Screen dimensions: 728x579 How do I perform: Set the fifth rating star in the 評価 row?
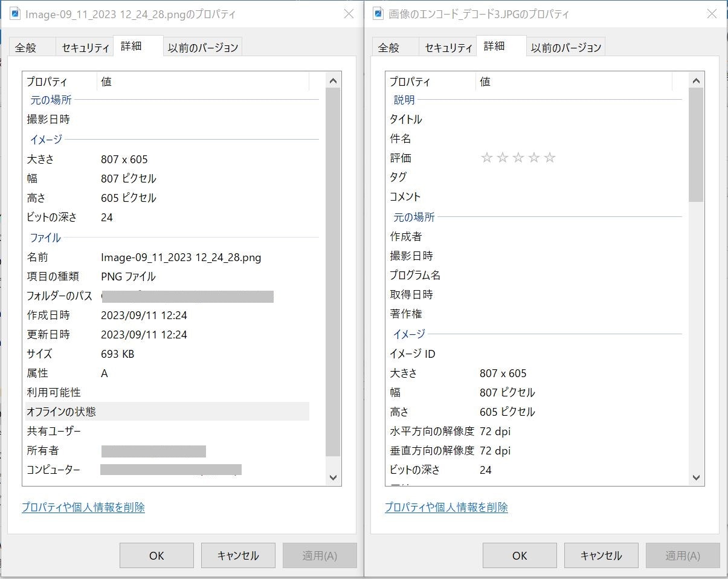[550, 158]
